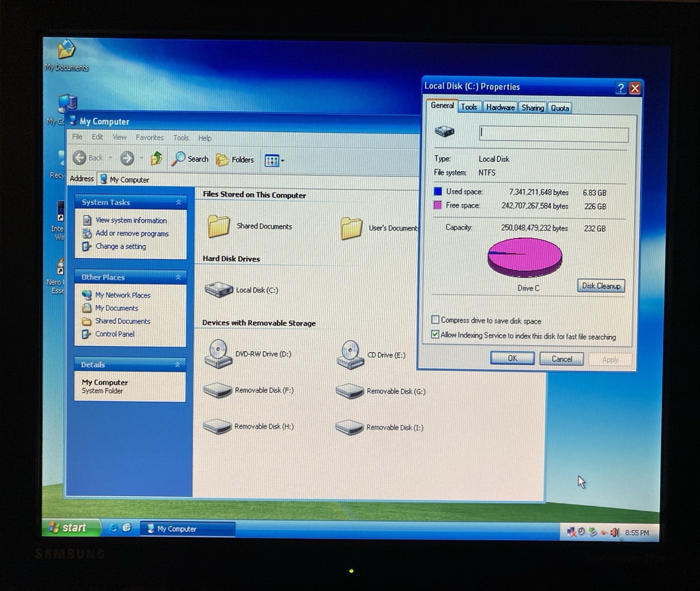
Task: Click the volume speaker tray icon
Action: pyautogui.click(x=615, y=532)
